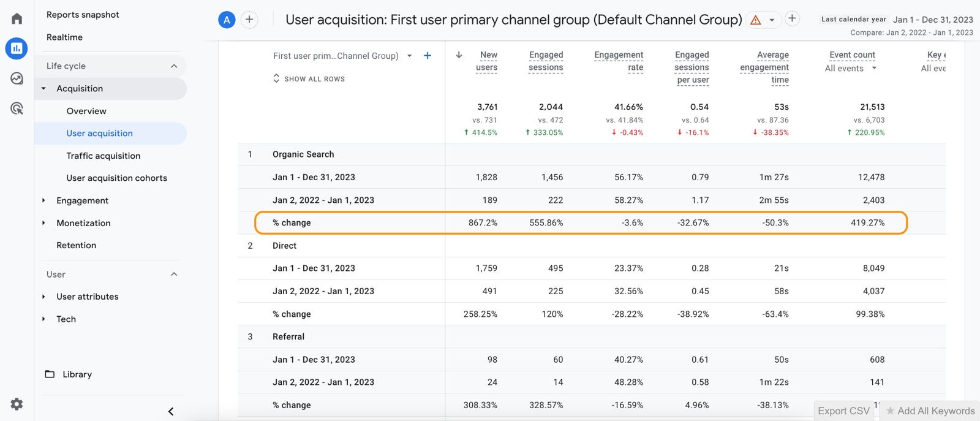Click SHOW ALL ROWS toggle

tap(309, 79)
